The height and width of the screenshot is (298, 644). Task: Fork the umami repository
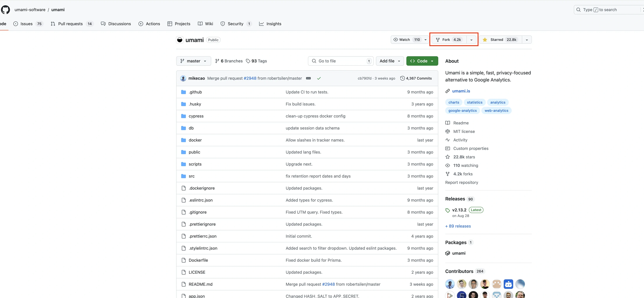coord(449,40)
